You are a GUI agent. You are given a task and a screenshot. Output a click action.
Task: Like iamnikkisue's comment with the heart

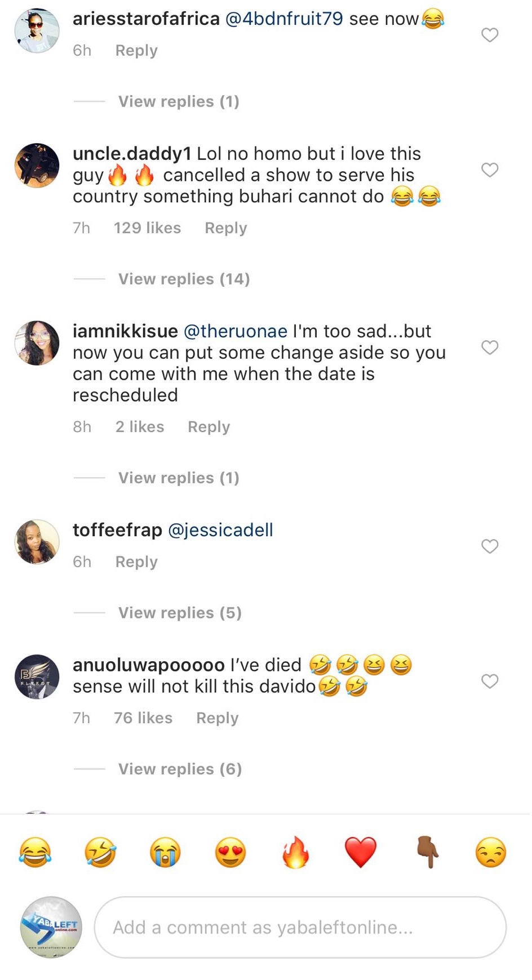[x=490, y=348]
